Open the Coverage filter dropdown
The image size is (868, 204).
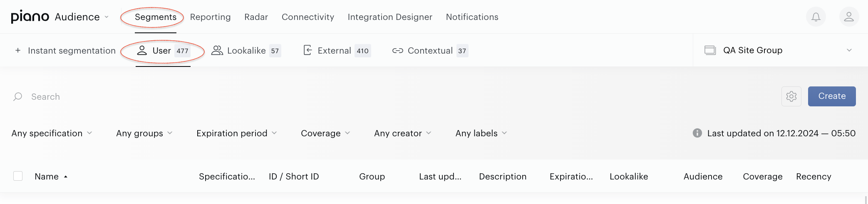point(325,133)
